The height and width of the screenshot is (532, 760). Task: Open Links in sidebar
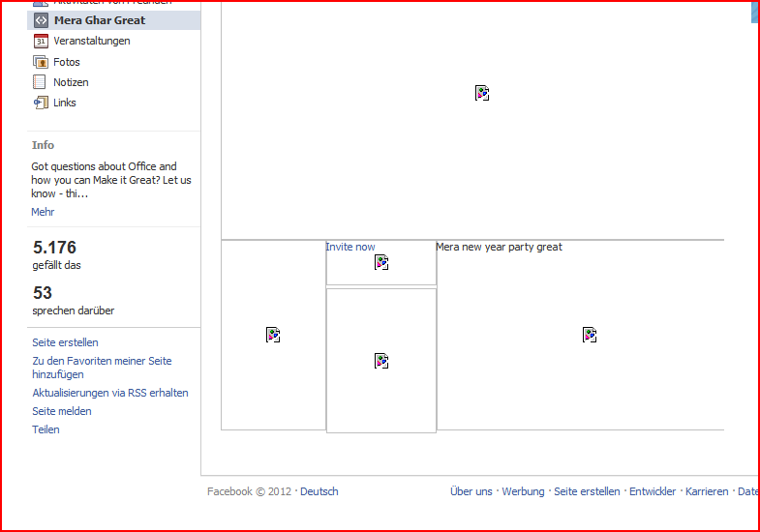[x=65, y=103]
